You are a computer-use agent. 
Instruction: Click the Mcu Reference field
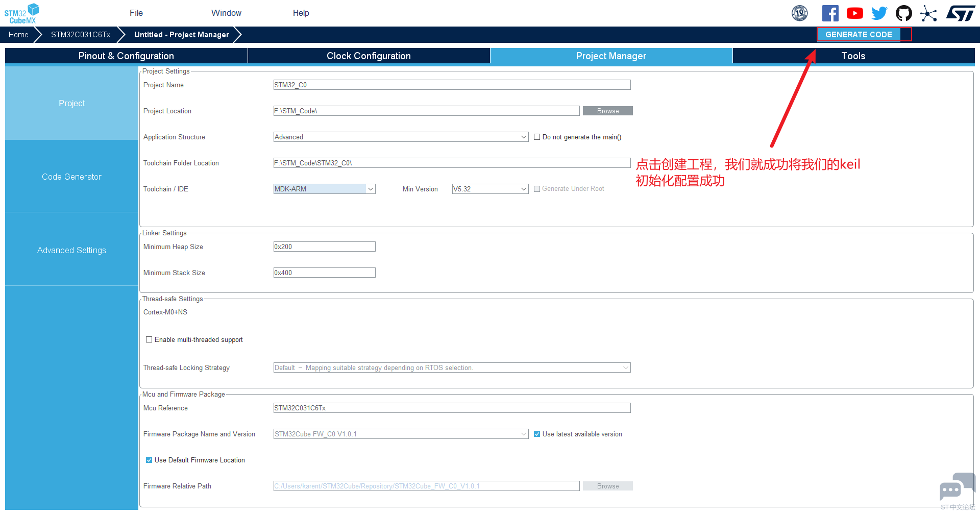452,408
